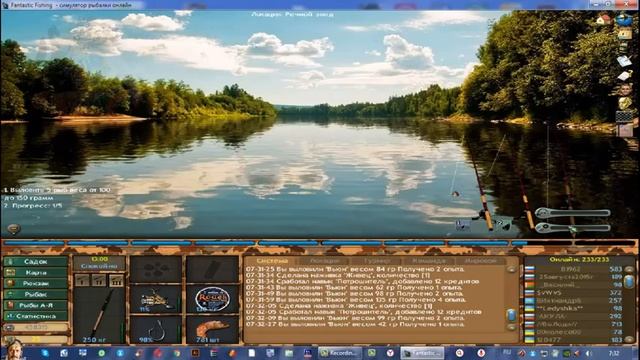This screenshot has height=360, width=640.
Task: Open the notepad with pen icon
Action: point(624,61)
